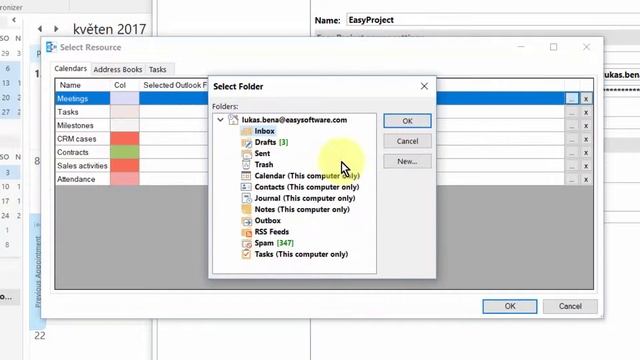Click the Col column header
Image resolution: width=640 pixels, height=360 pixels.
(124, 85)
